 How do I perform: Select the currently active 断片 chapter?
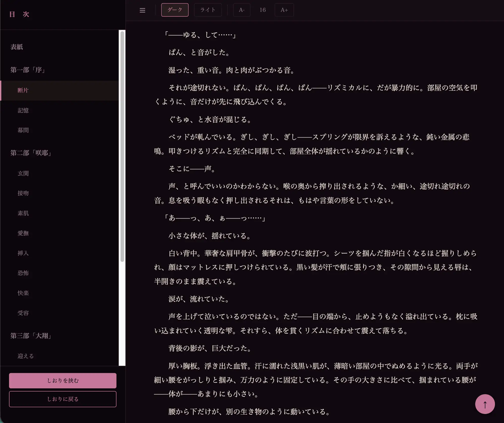click(23, 90)
